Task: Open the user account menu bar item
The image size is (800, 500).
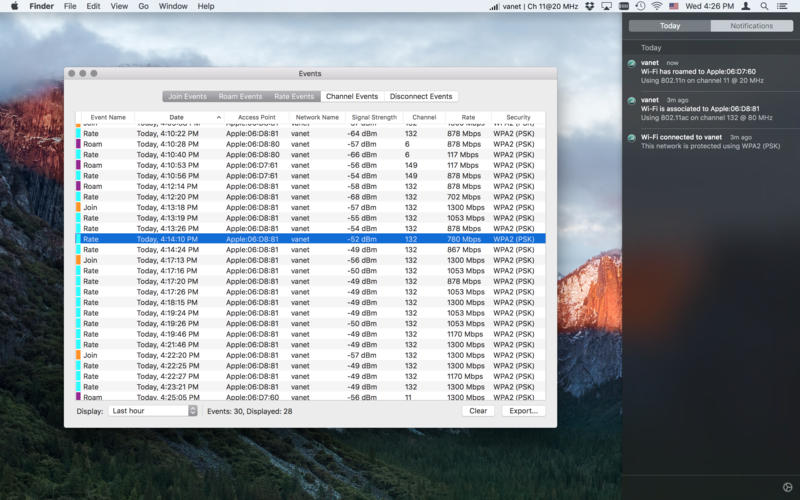Action: click(745, 6)
